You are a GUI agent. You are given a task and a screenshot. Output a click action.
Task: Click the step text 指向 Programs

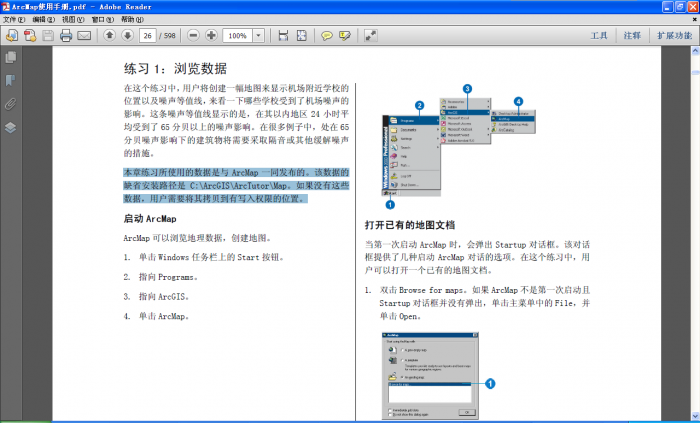pos(168,277)
